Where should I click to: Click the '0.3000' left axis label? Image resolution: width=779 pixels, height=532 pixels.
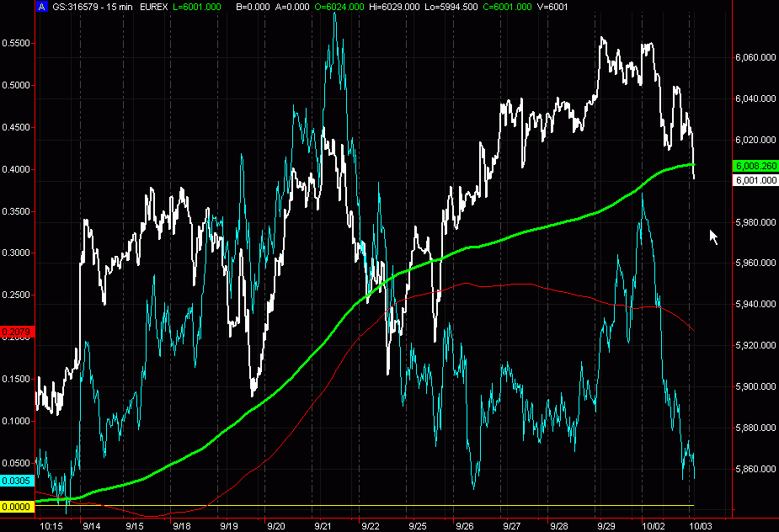(16, 253)
